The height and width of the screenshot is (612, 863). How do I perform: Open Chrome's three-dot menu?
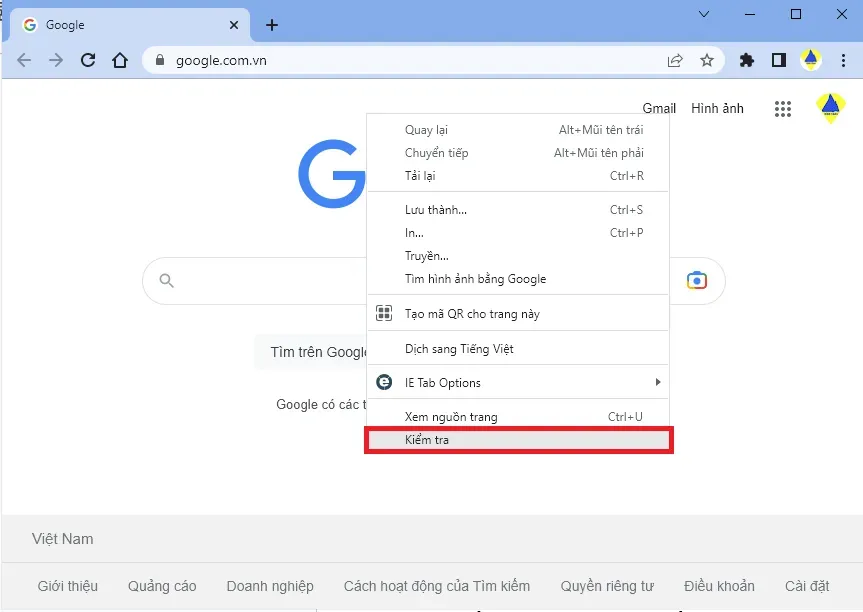tap(843, 60)
